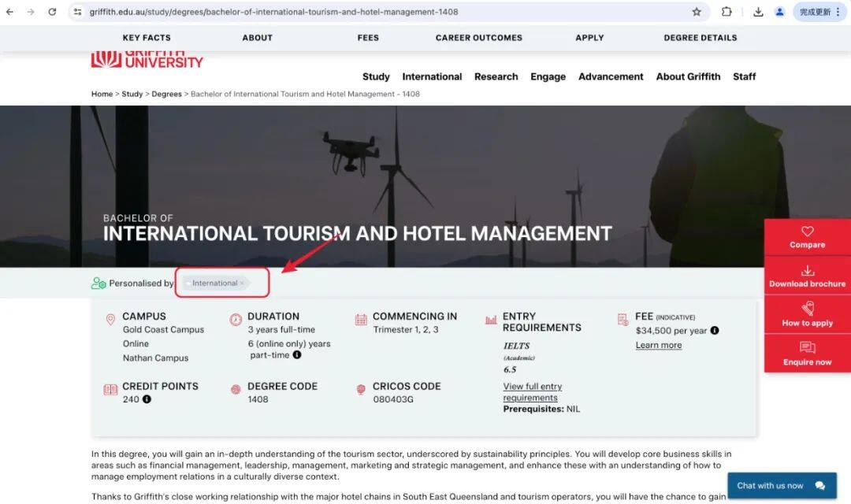The image size is (851, 504).
Task: Go forward with browser forward arrow
Action: [31, 11]
